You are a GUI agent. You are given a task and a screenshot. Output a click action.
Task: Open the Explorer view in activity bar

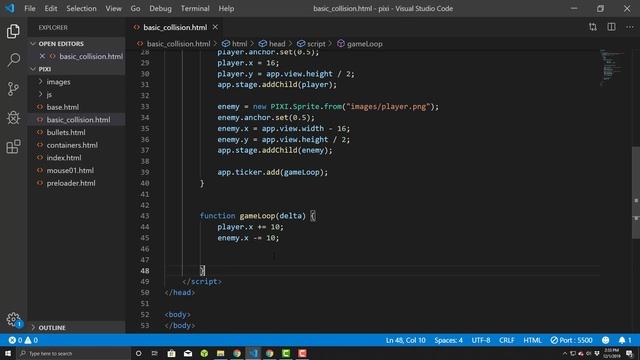[x=13, y=31]
